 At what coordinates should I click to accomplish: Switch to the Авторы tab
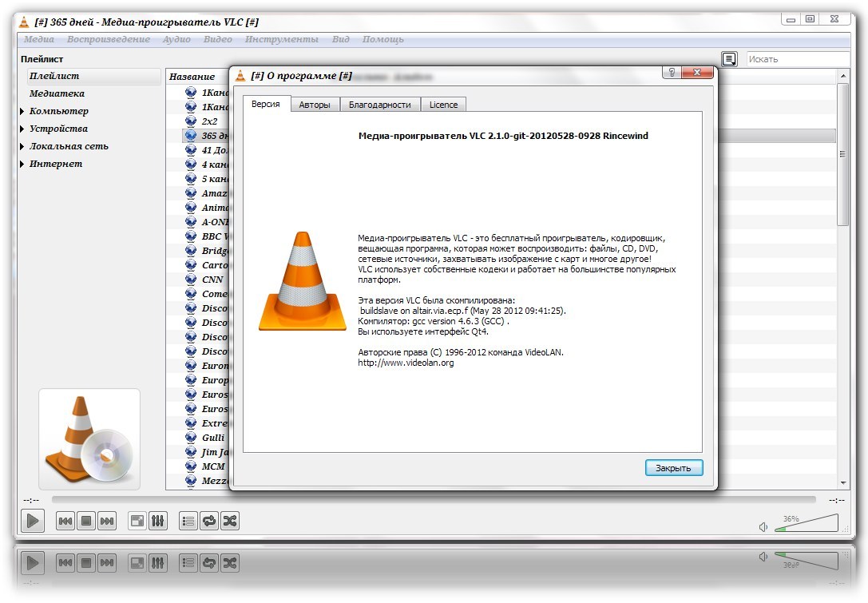(314, 105)
